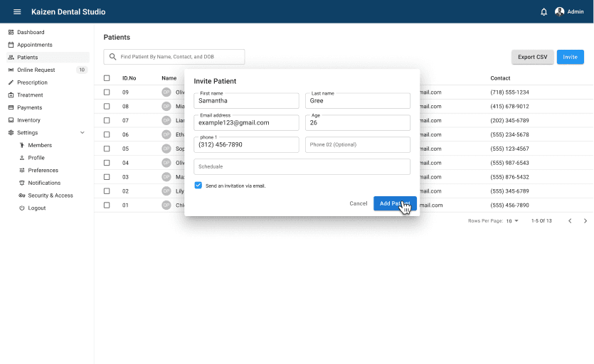Image resolution: width=594 pixels, height=364 pixels.
Task: Open Rows Per Page dropdown
Action: (512, 221)
